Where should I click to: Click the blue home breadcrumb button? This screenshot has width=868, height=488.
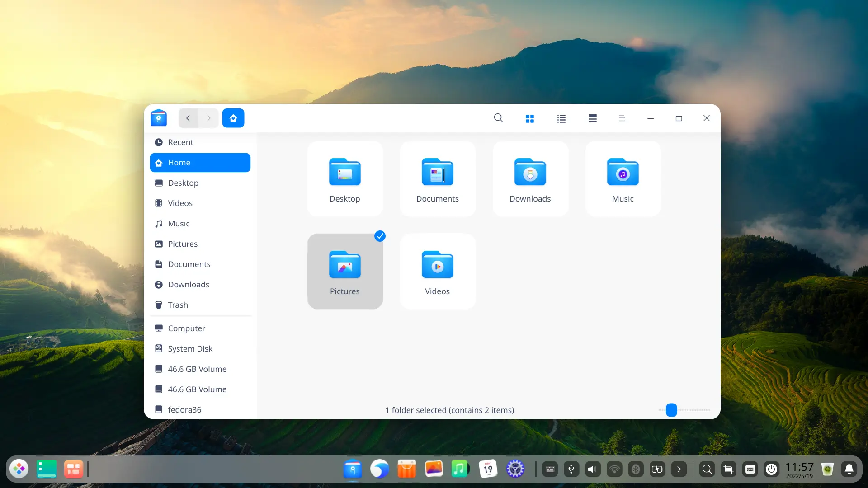tap(233, 118)
